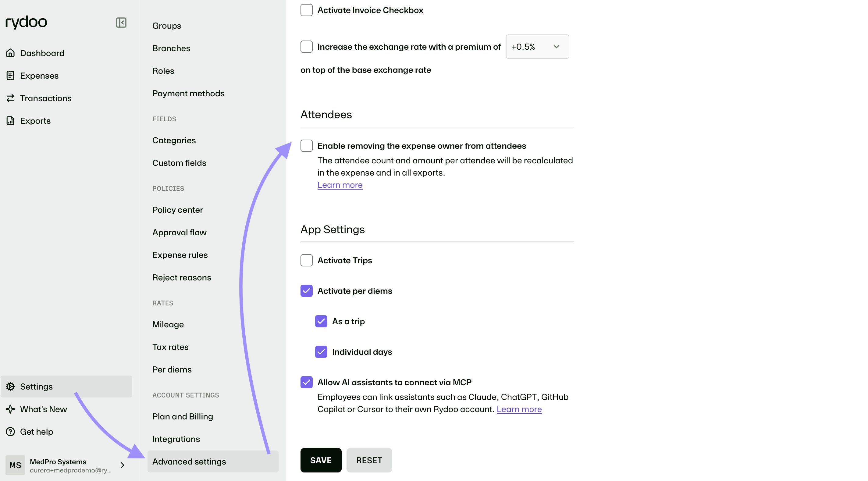Open Mileage rates
The image size is (868, 481).
click(168, 324)
